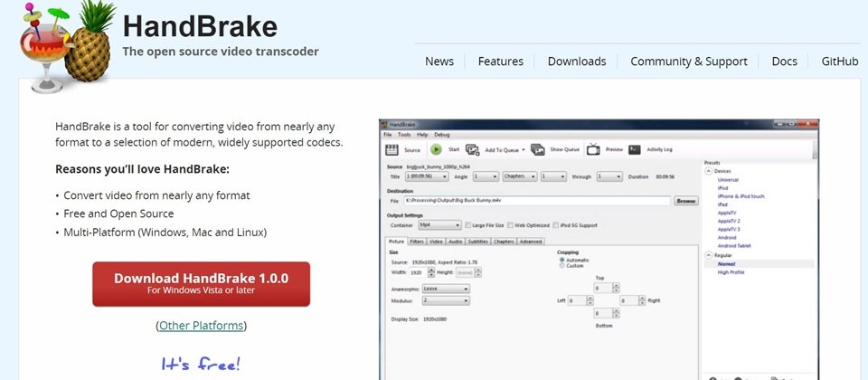Tick the Web Optimized checkbox
The height and width of the screenshot is (380, 868).
tap(509, 224)
